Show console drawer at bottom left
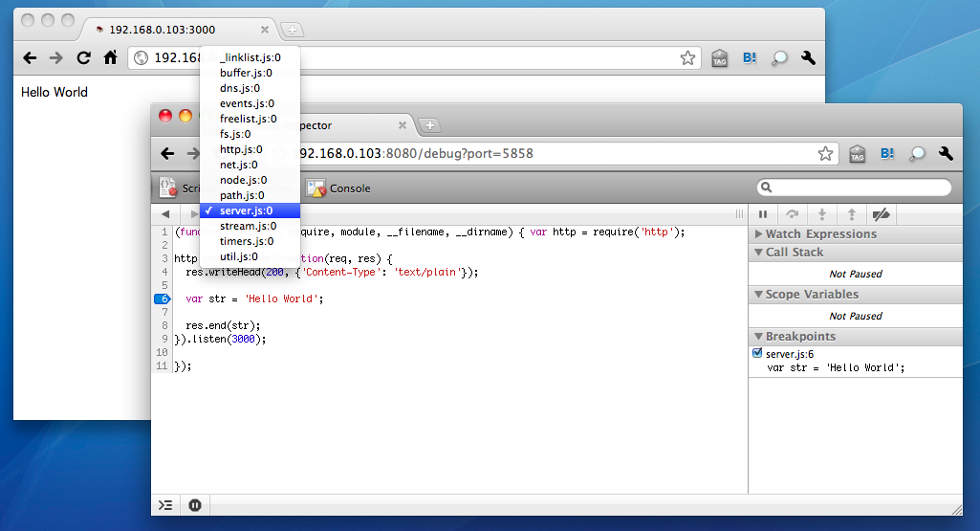The width and height of the screenshot is (980, 531). click(x=165, y=505)
